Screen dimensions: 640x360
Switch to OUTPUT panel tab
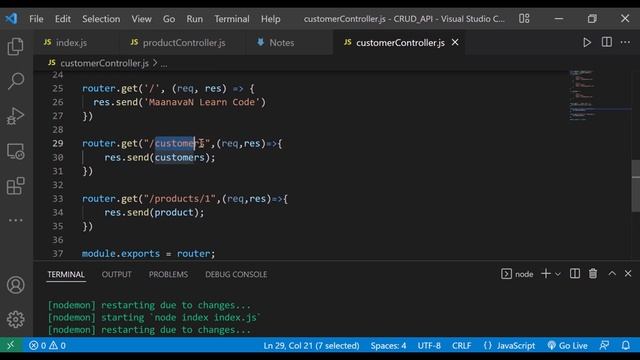pyautogui.click(x=116, y=274)
